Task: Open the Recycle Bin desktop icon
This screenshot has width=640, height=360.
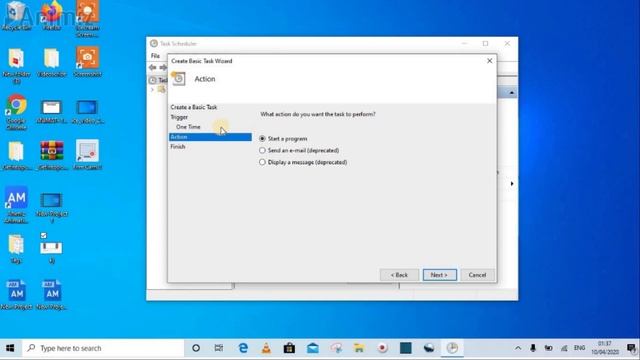Action: tap(16, 16)
